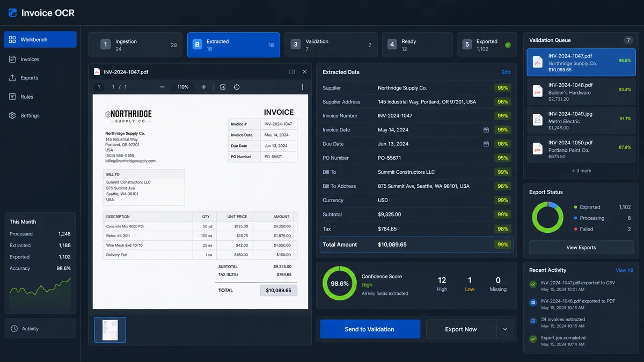Image resolution: width=644 pixels, height=362 pixels.
Task: Toggle the split view icon in document header
Action: (x=292, y=72)
